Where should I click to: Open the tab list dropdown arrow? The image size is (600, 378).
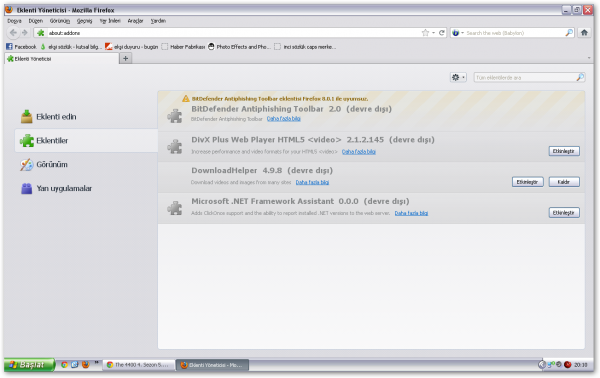[589, 58]
